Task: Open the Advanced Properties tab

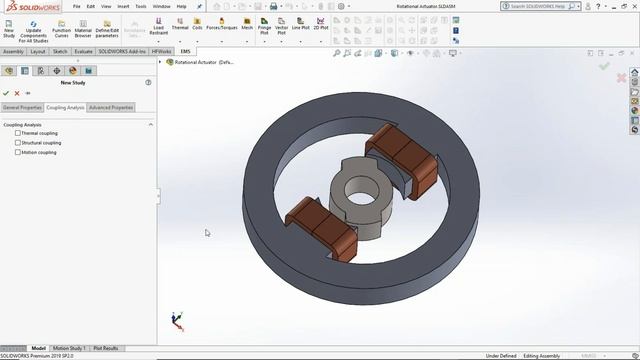Action: click(111, 107)
